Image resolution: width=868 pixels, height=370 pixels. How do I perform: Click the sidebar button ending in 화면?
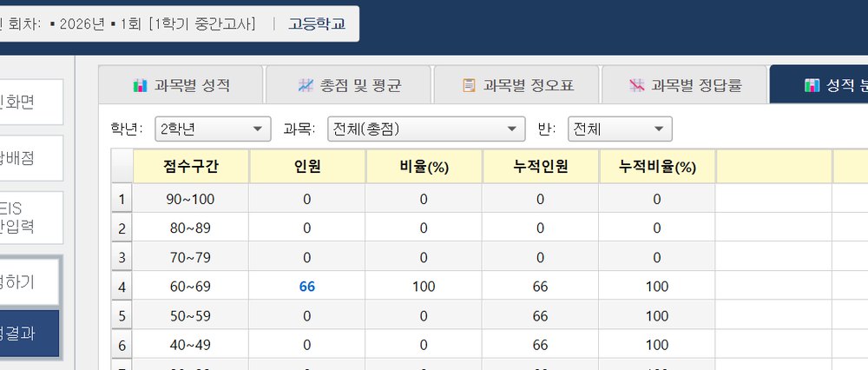pyautogui.click(x=31, y=102)
